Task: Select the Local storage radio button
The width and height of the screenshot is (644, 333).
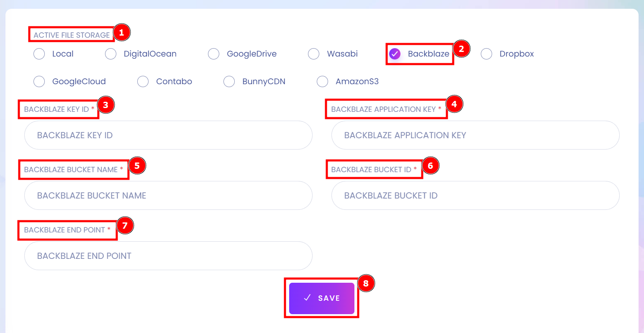Action: (x=39, y=54)
